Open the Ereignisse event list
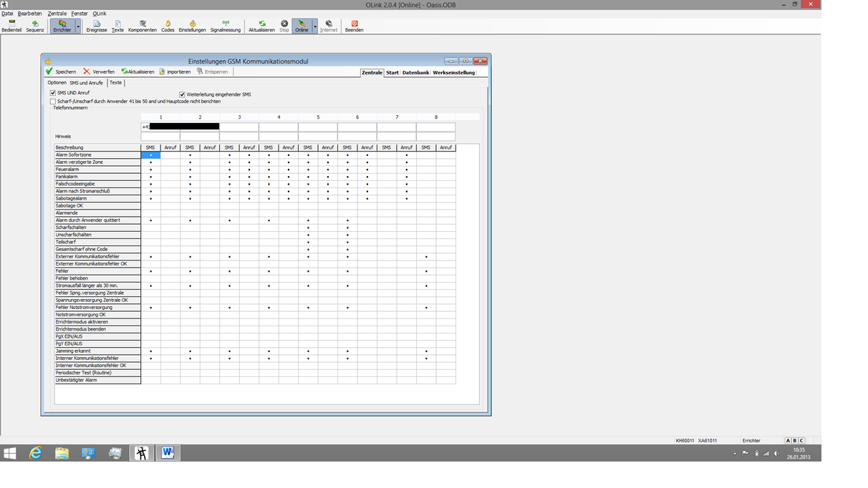This screenshot has width=868, height=488. (97, 26)
